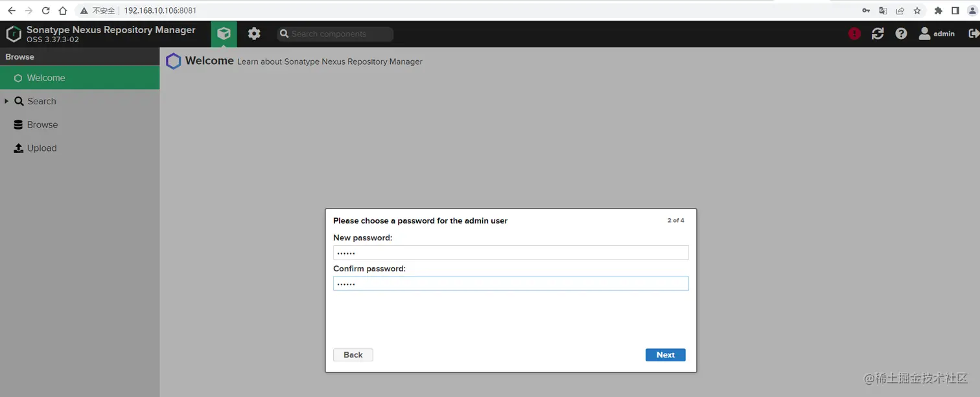This screenshot has height=397, width=980.
Task: Open Search in the sidebar
Action: [x=41, y=101]
